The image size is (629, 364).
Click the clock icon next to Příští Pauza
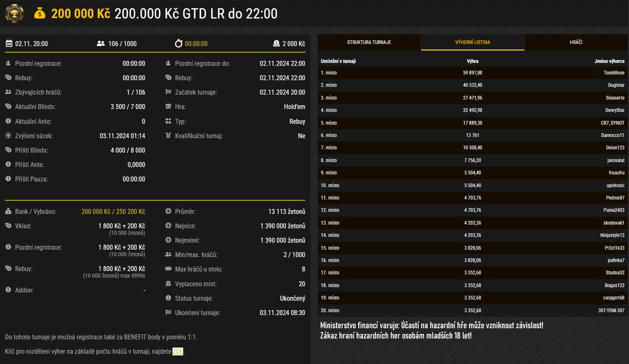(x=8, y=179)
